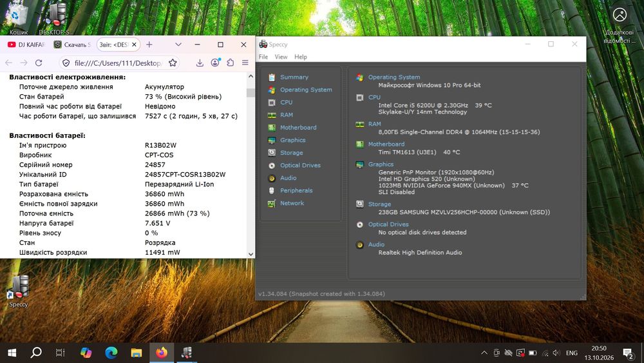The height and width of the screenshot is (363, 644).
Task: Open Windows Start menu
Action: [12, 353]
